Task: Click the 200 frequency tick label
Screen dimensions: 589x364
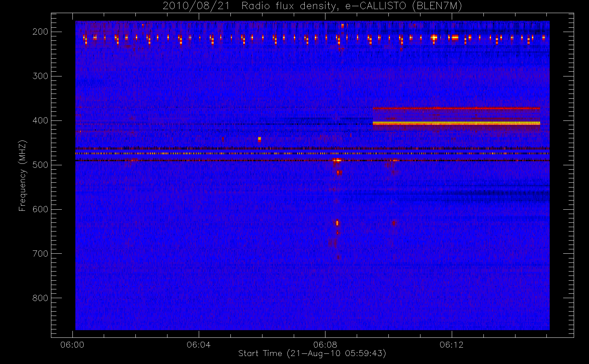Action: tap(40, 32)
